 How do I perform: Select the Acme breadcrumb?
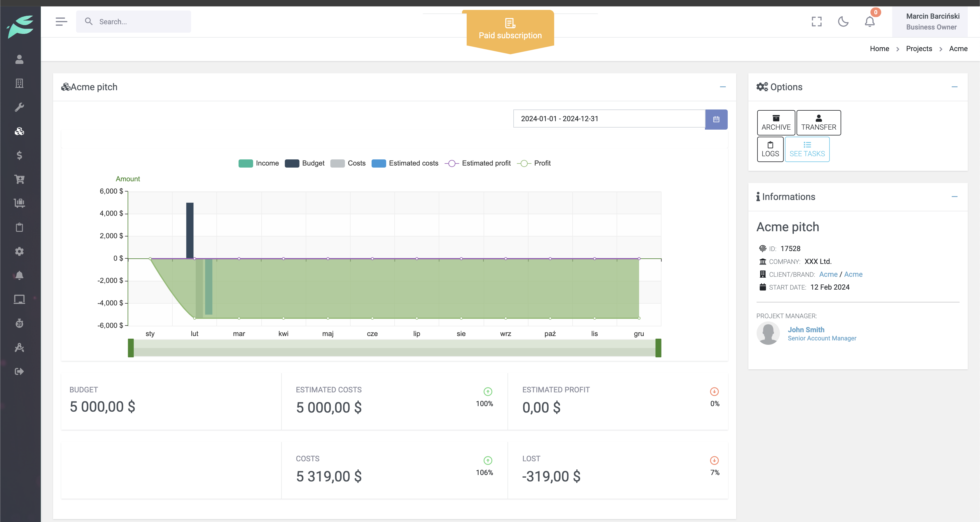coord(958,49)
